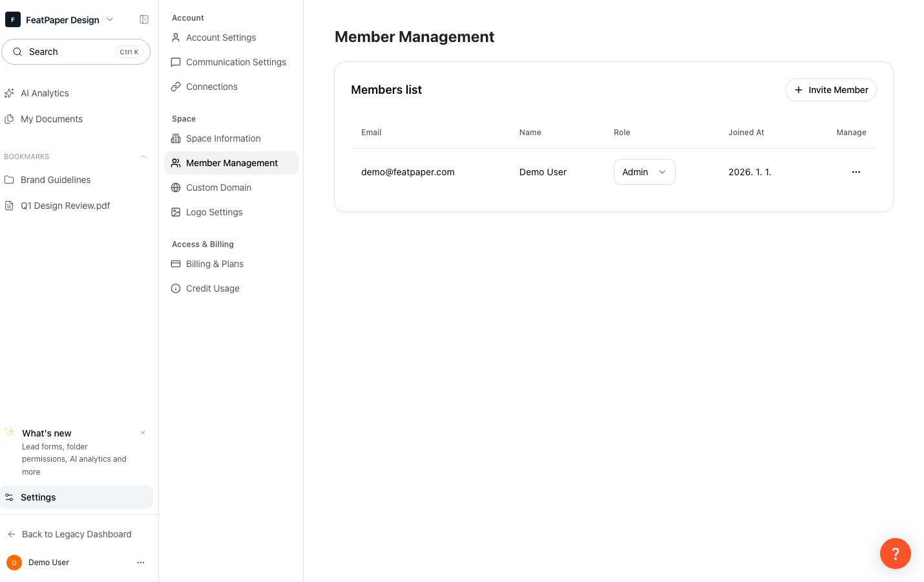Open the orange help button
Viewport: 924px width, 582px height.
[896, 554]
